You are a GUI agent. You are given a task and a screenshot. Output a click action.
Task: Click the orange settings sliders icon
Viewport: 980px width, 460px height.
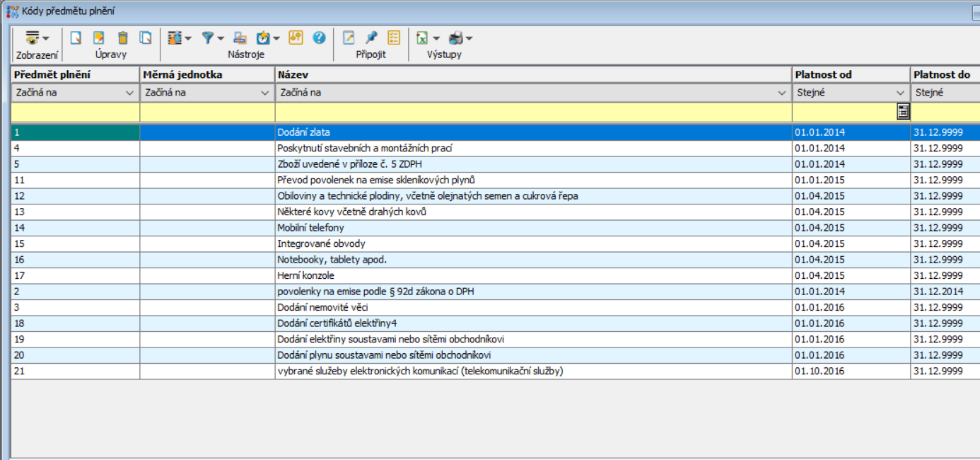296,38
